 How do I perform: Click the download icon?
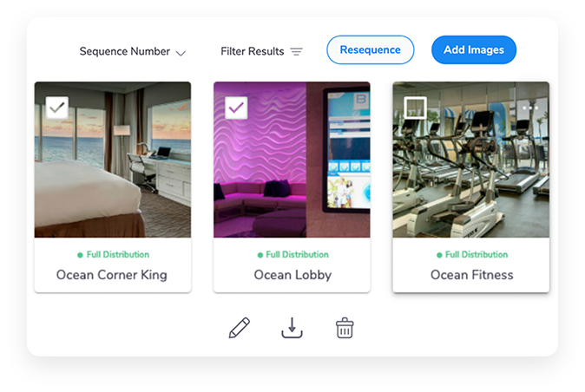292,328
